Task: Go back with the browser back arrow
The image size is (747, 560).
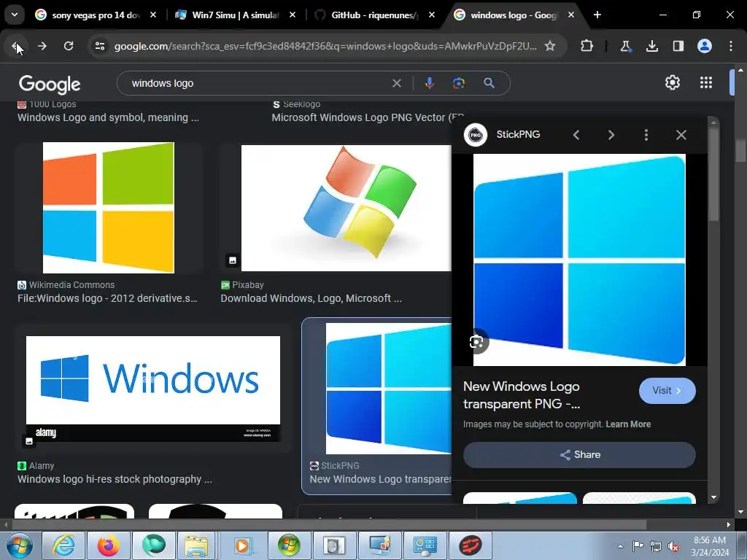Action: (x=16, y=46)
